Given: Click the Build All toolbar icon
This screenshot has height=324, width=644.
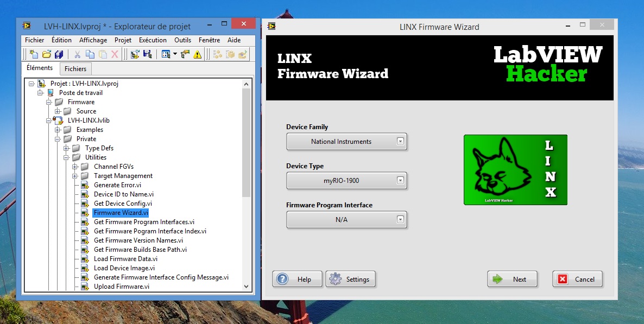Looking at the screenshot, I should (x=217, y=54).
